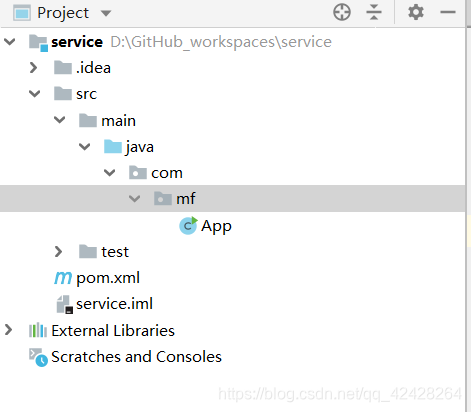Collapse the src folder
Viewport: 471px width, 412px height.
[34, 94]
